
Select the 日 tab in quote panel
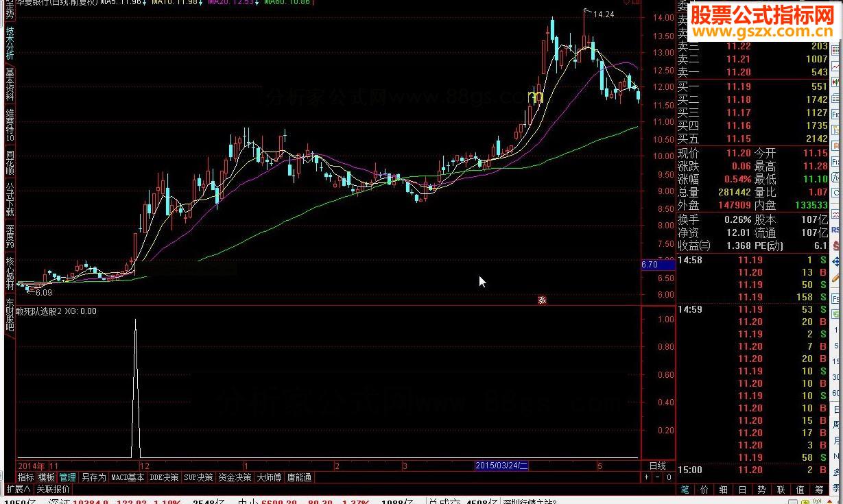tap(742, 490)
